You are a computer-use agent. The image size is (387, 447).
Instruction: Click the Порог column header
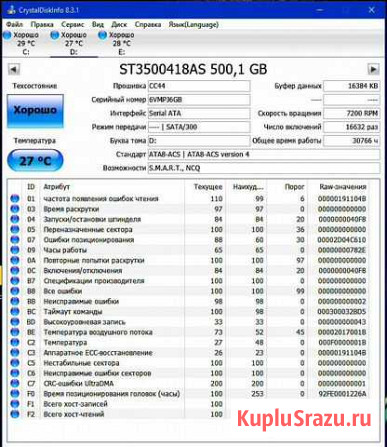[x=294, y=187]
